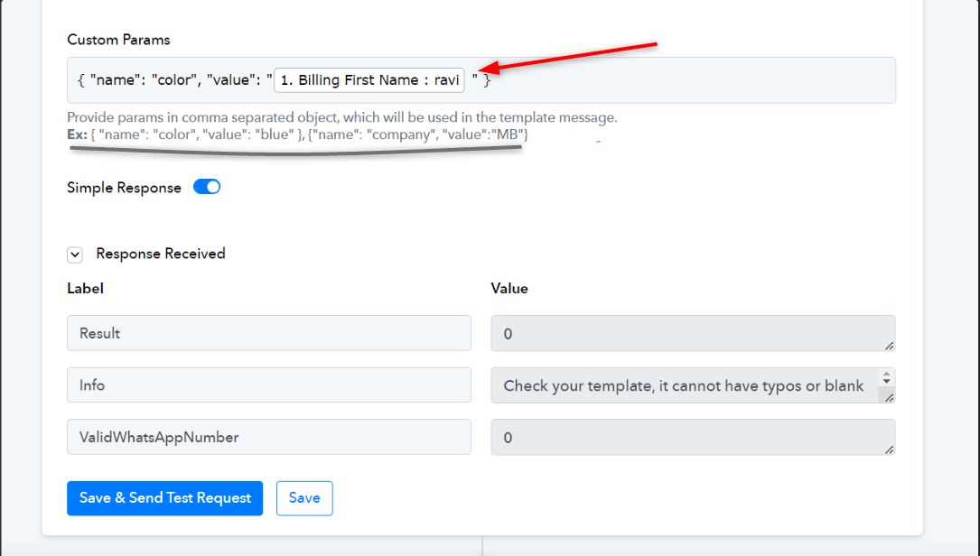Click resize grip of ValidWhatsAppNumber value box
980x556 pixels.
890,449
